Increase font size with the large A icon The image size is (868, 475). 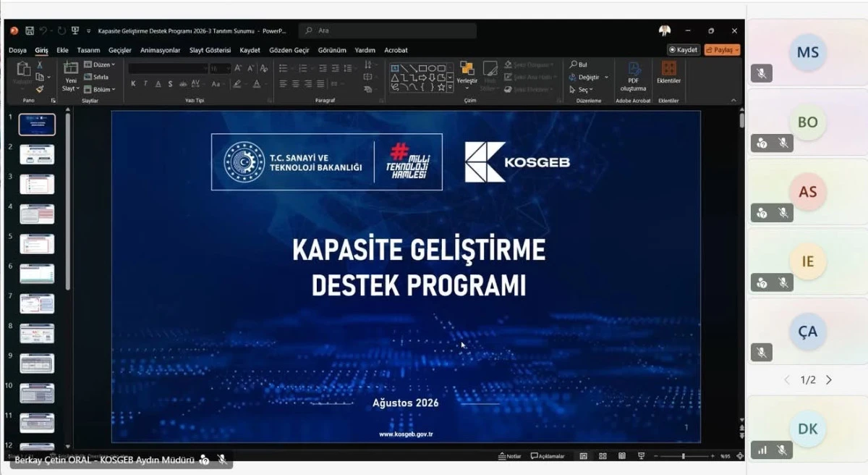238,68
